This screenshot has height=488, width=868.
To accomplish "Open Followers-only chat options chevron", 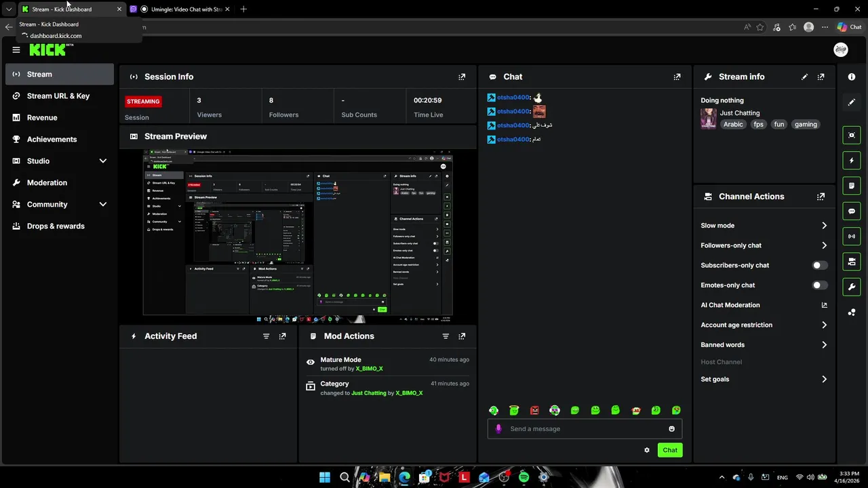I will click(825, 245).
